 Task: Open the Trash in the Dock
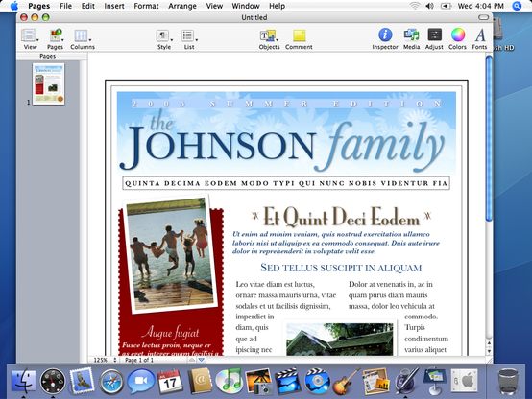[508, 382]
